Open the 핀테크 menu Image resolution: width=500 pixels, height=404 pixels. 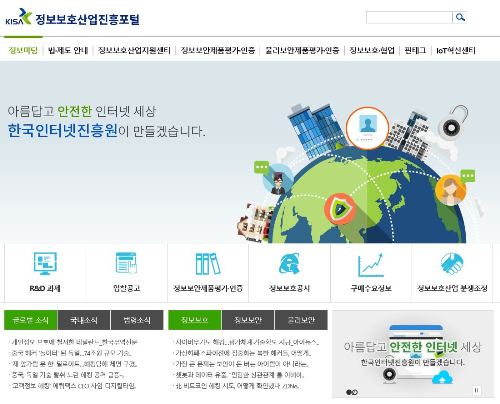point(415,50)
